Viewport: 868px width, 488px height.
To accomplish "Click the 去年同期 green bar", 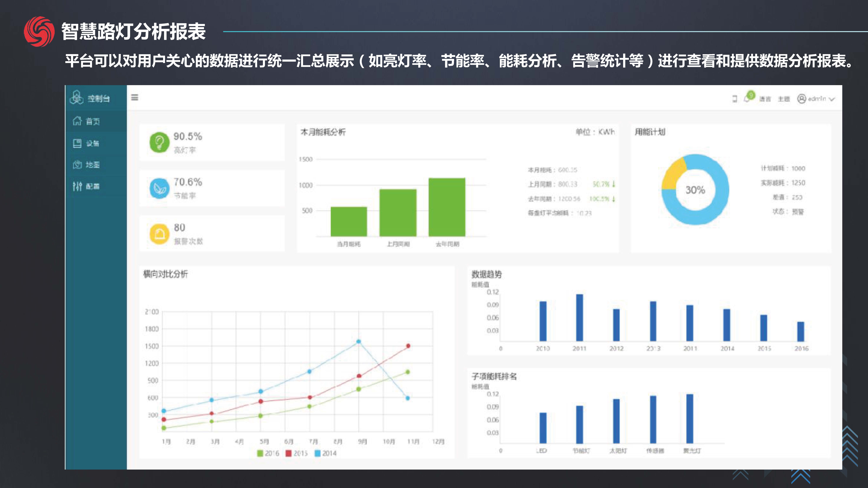I will click(447, 207).
